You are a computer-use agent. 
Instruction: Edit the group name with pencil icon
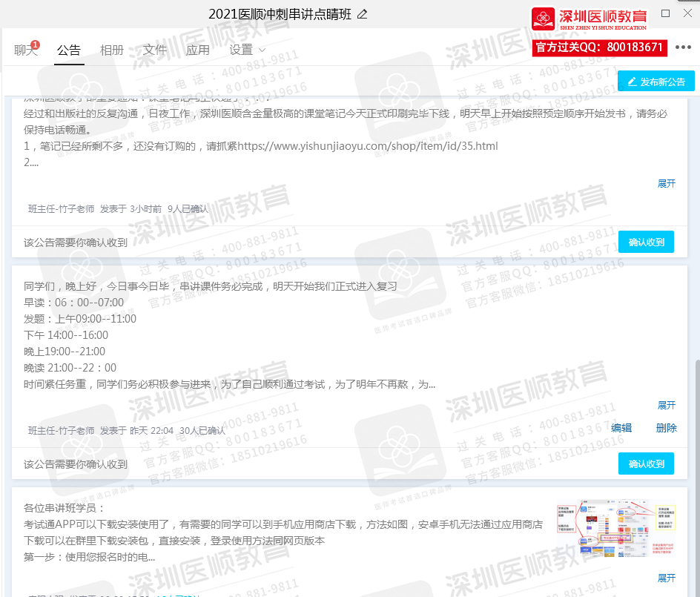point(363,14)
